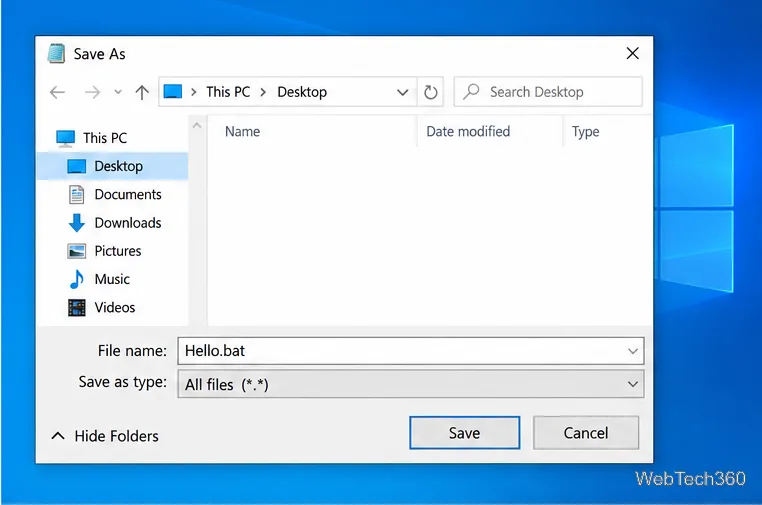
Task: Collapse folders with Hide Folders
Action: tap(105, 436)
